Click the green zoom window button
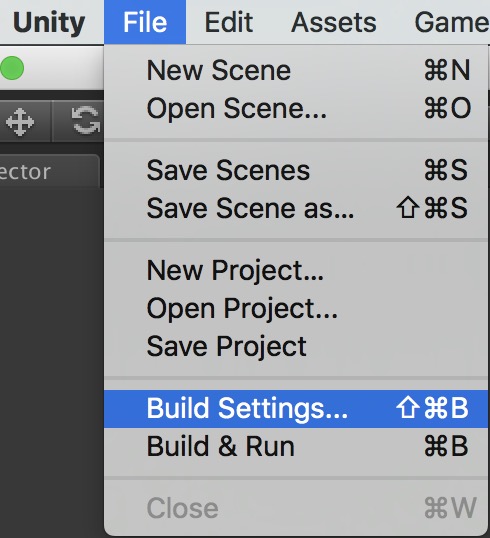Screen dimensions: 490x538 (x=12, y=68)
